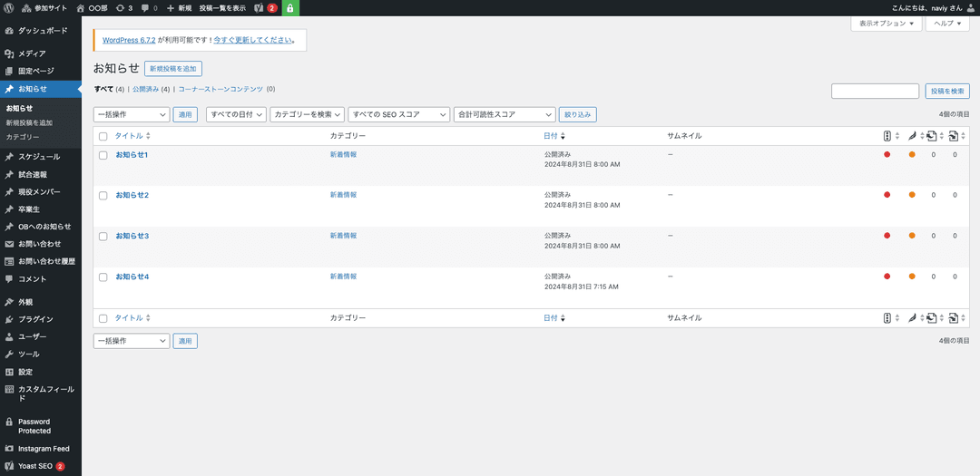This screenshot has width=980, height=476.
Task: Open スケジュール in the sidebar
Action: 41,157
